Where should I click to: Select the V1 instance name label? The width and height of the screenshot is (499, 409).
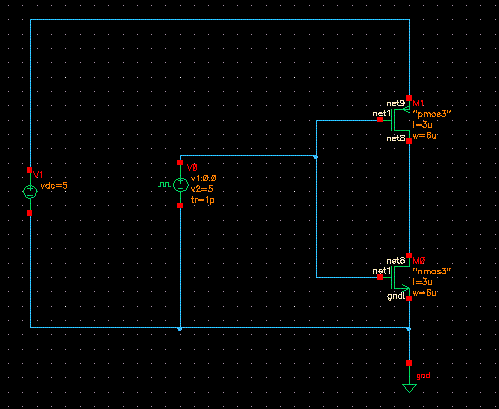(x=38, y=175)
